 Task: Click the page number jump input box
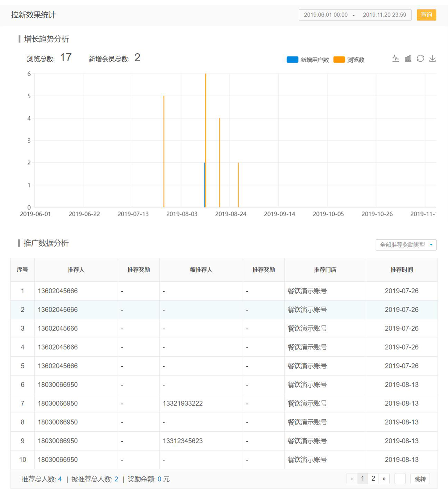point(400,479)
